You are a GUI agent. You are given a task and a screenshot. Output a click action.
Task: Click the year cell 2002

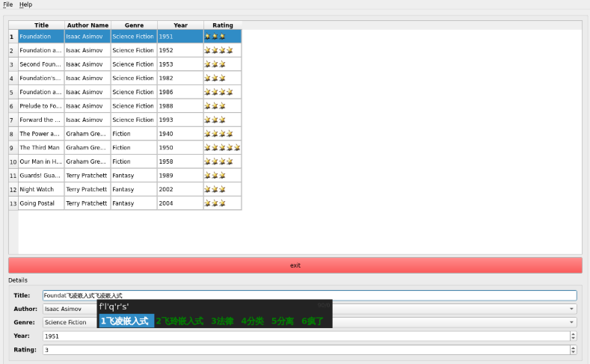coord(180,189)
